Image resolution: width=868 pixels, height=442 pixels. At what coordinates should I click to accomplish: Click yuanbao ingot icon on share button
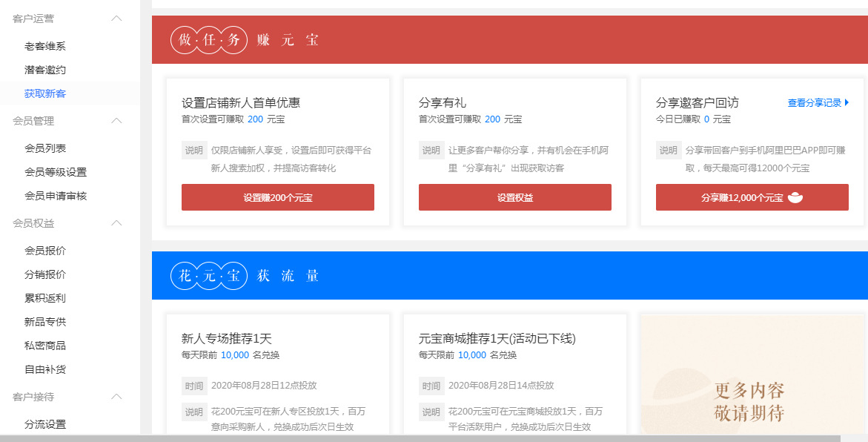[795, 197]
